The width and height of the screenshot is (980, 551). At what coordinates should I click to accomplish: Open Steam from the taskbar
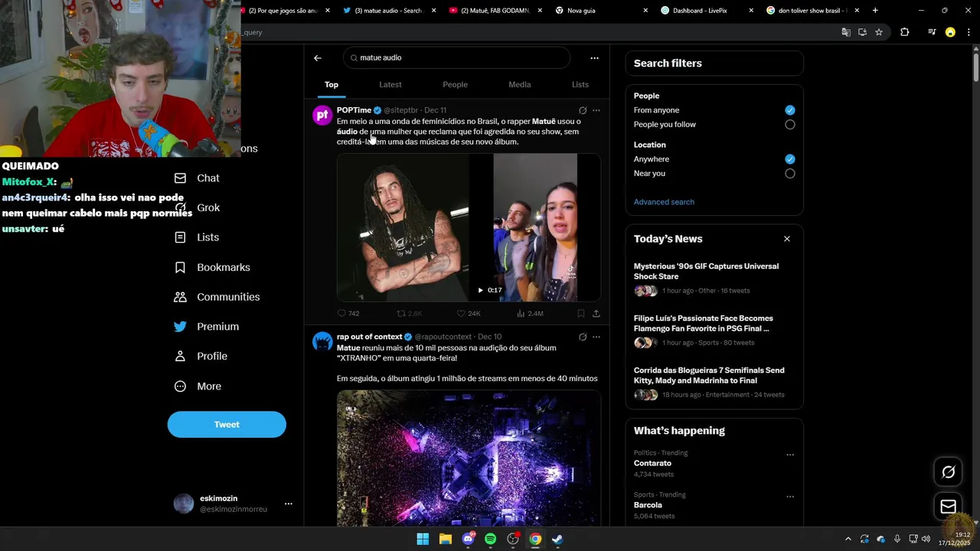click(x=558, y=540)
